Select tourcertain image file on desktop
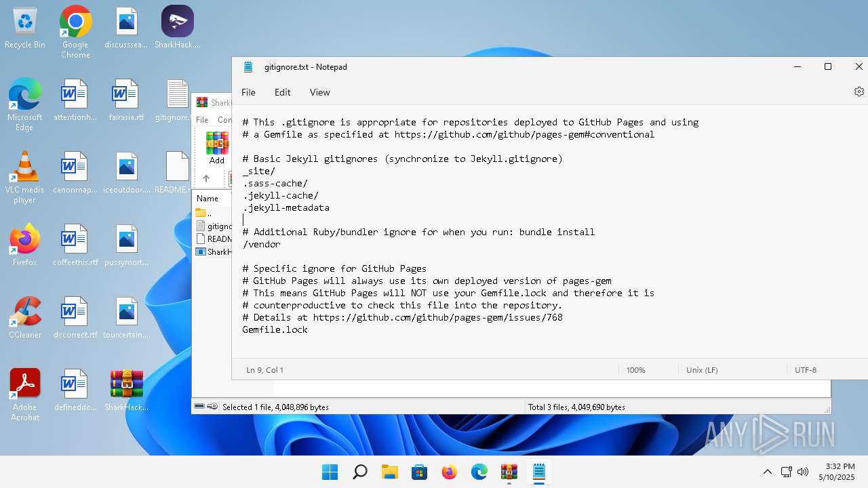This screenshot has width=868, height=488. tap(126, 319)
